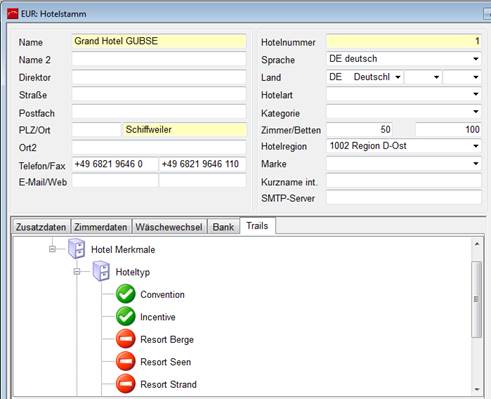Collapse the Hoteltyp tree node

click(77, 272)
